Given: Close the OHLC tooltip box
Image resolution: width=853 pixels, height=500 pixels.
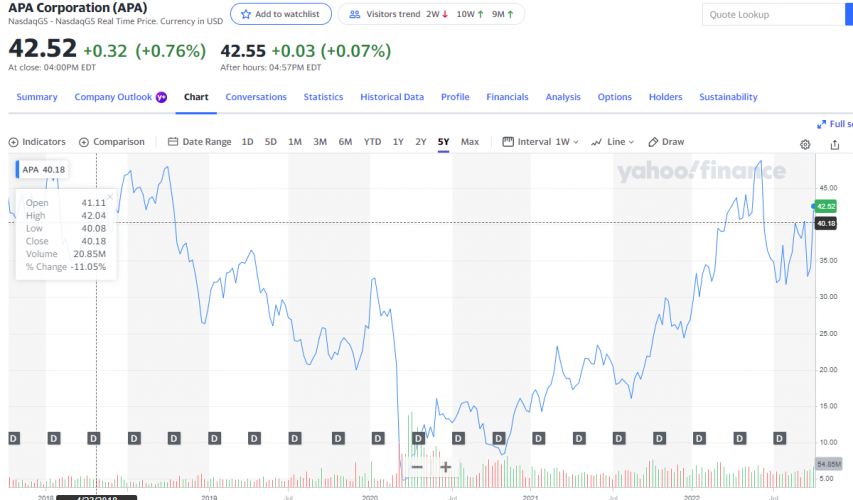Looking at the screenshot, I should 110,196.
